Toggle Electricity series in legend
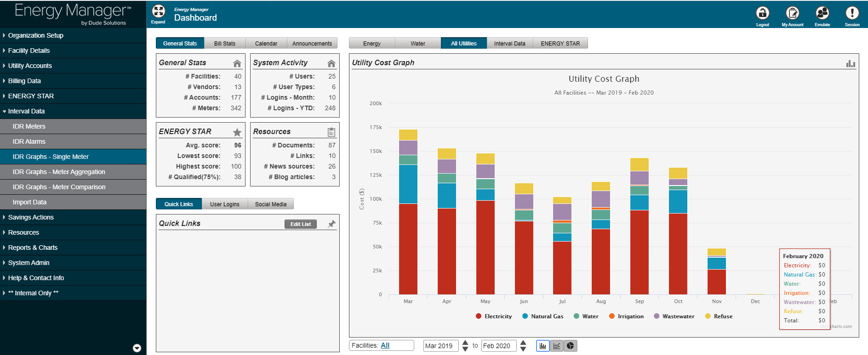Screen dimensions: 868x355 coord(494,316)
